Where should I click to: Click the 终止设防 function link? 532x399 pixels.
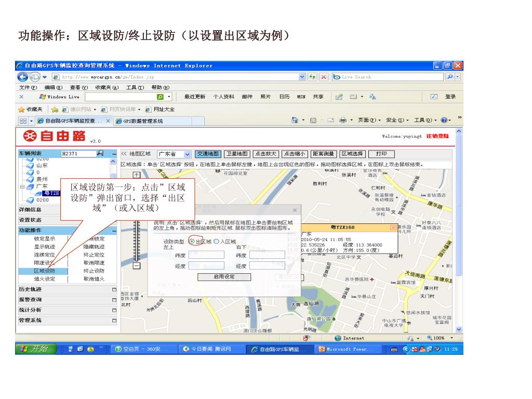tap(94, 271)
